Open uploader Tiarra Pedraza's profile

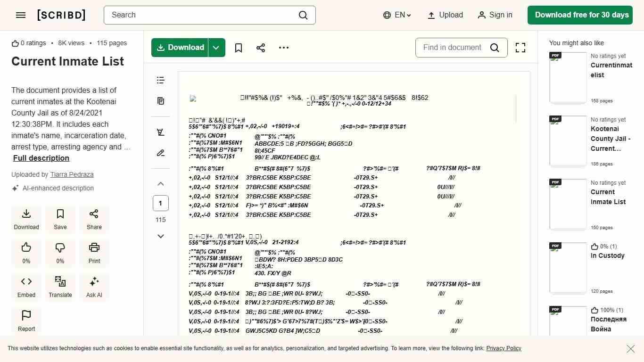pyautogui.click(x=72, y=174)
